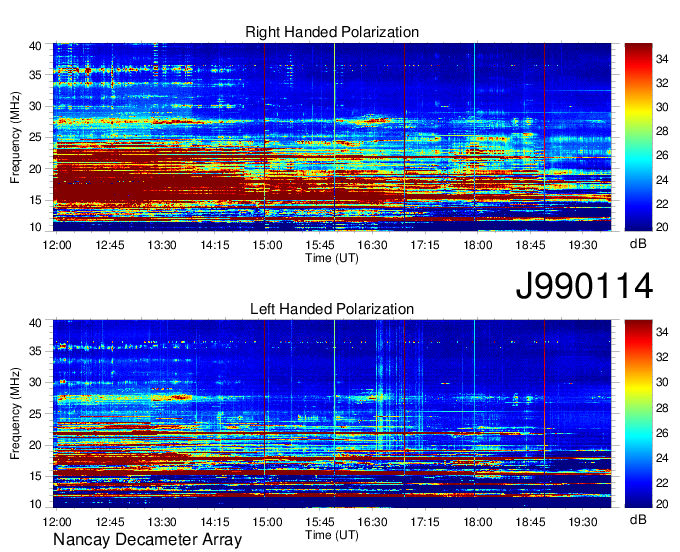The width and height of the screenshot is (680, 552).
Task: Click 35 MHz tick on right-handed frequency axis
Action: point(35,75)
